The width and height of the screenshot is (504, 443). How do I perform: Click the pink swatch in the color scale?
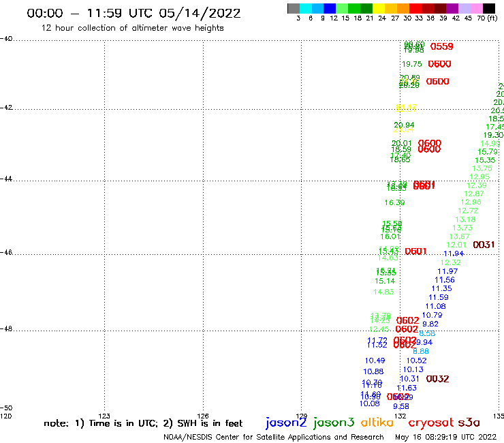pos(476,8)
